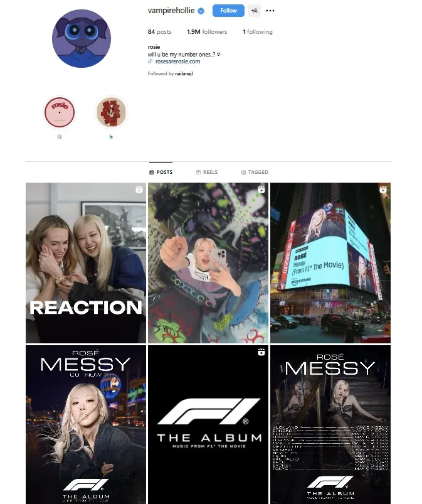Open follower nailanajl's profile
Viewport: 422px width, 504px height.
coord(184,73)
